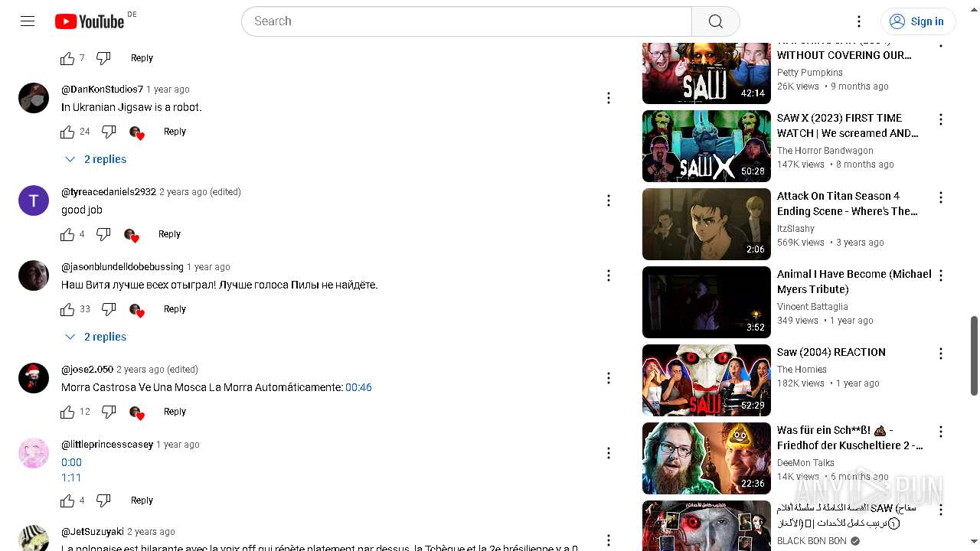Viewport: 980px width, 551px height.
Task: Focus the Search input field
Action: pos(467,21)
